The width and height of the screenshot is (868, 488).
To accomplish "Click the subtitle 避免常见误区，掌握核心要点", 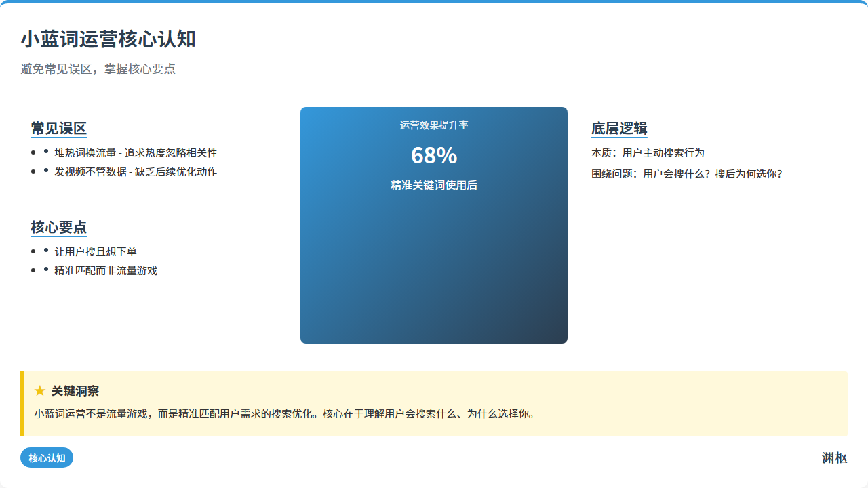I will tap(98, 69).
